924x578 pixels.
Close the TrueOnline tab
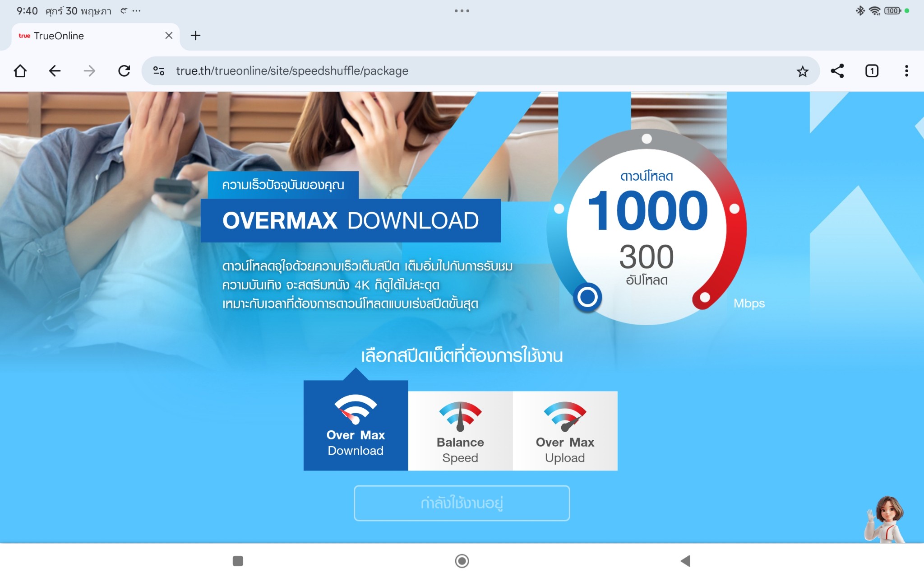(x=169, y=35)
